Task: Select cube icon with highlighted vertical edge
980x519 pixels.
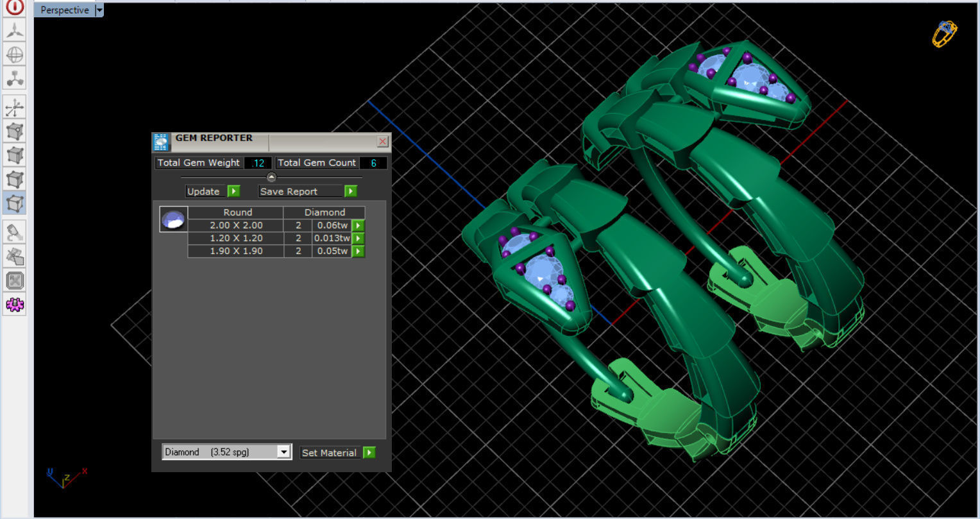Action: [x=14, y=155]
